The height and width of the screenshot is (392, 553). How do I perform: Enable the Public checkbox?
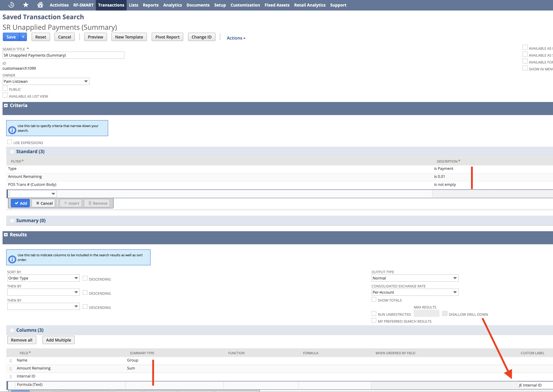(x=5, y=89)
